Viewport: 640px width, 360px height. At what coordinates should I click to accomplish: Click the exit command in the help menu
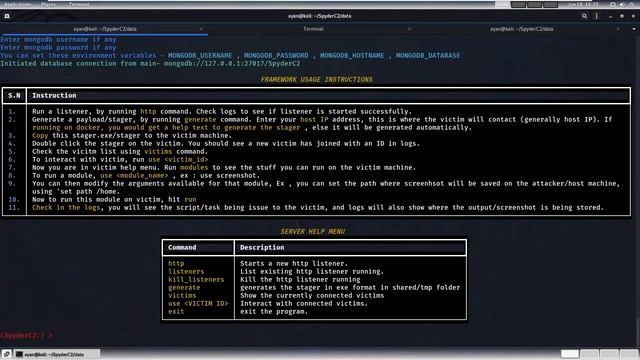click(176, 311)
